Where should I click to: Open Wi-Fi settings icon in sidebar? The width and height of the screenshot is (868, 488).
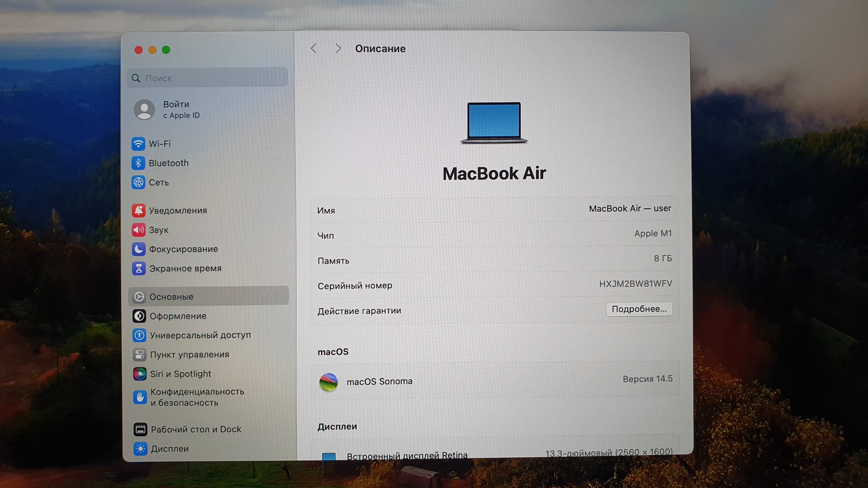pyautogui.click(x=138, y=144)
